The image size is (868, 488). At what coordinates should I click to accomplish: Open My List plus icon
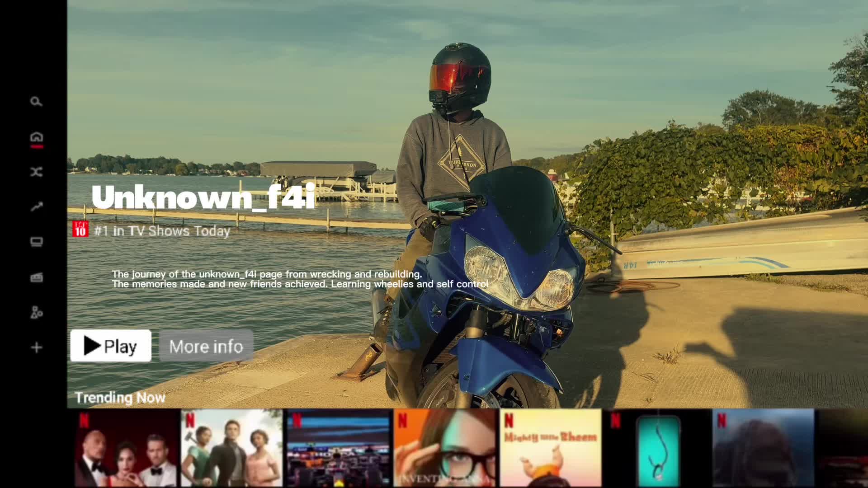pyautogui.click(x=37, y=347)
